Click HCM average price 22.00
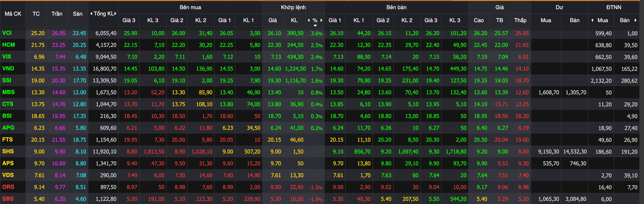This screenshot has height=204, width=644. 501,45
